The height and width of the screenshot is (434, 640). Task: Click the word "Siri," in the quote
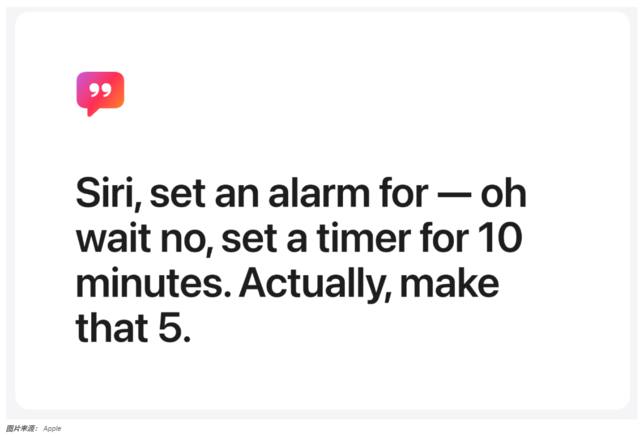tap(109, 194)
